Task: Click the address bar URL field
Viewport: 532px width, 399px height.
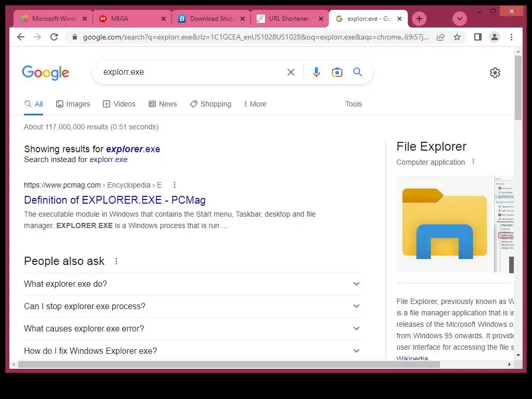Action: pos(256,37)
